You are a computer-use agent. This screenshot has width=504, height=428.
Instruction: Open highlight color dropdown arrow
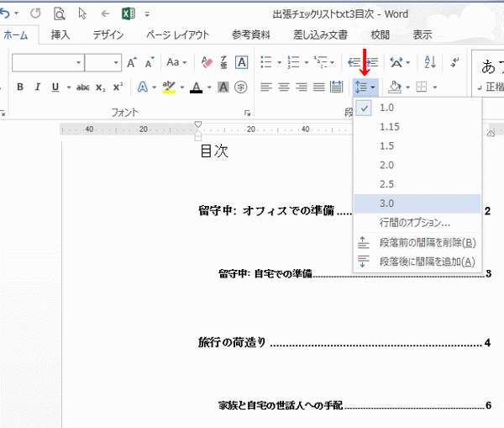pyautogui.click(x=182, y=87)
